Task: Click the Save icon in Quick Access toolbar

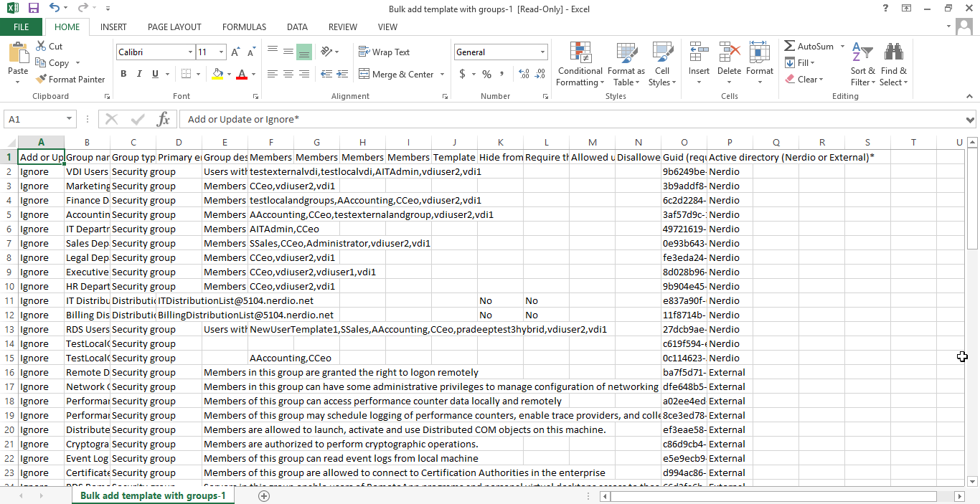Action: 33,8
